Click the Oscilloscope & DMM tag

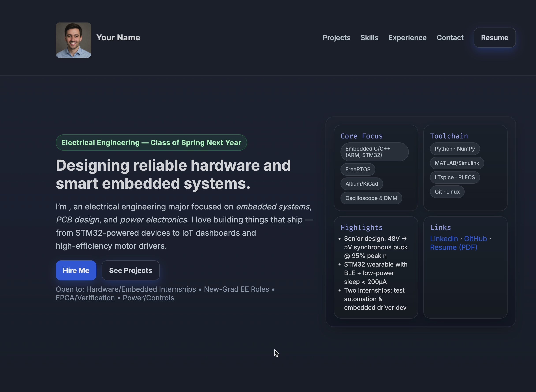coord(371,198)
